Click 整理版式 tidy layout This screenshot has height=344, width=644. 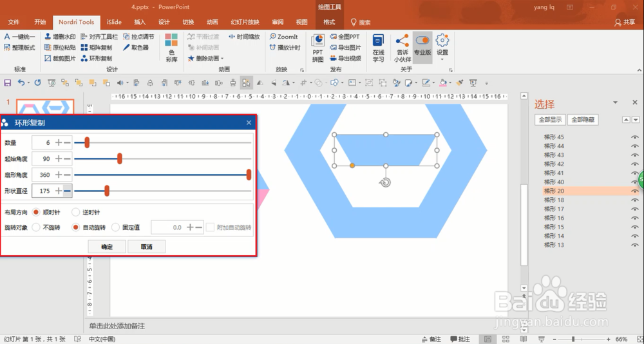[19, 48]
